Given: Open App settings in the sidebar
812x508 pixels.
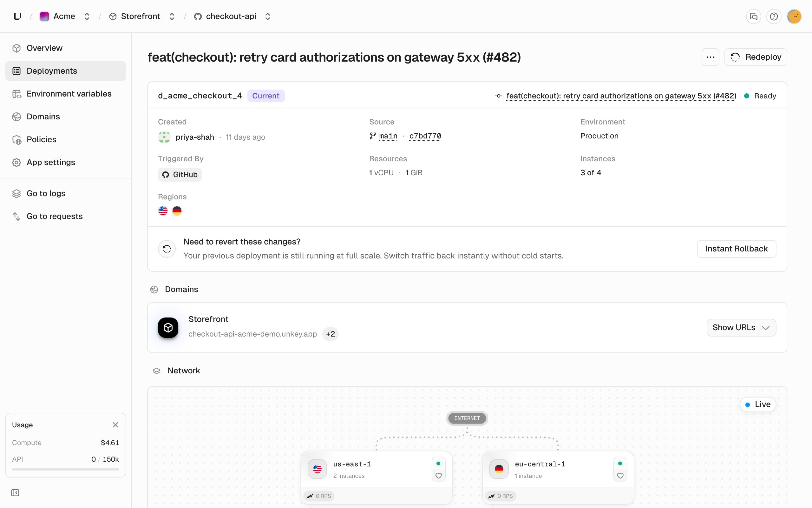Looking at the screenshot, I should point(66,162).
